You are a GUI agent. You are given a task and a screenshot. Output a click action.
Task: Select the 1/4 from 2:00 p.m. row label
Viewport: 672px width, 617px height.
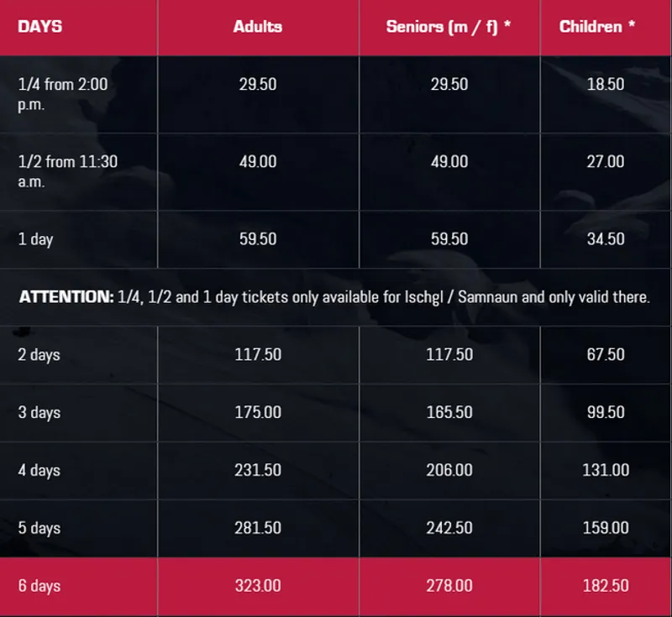pos(63,94)
